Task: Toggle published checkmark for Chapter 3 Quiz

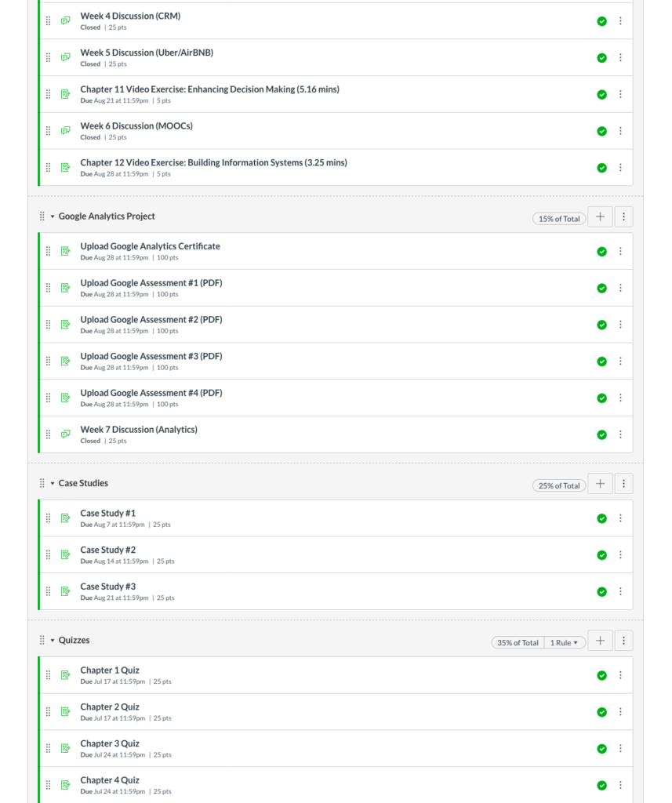Action: point(601,749)
